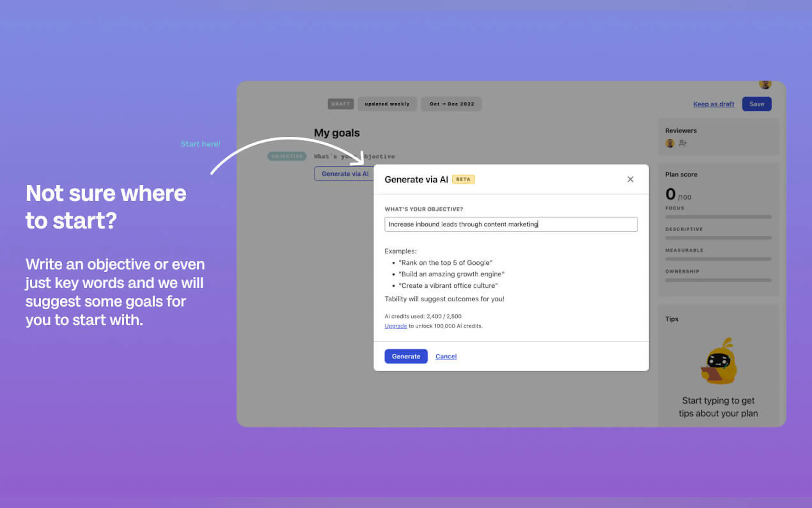Click the Focus score progress bar

click(718, 217)
